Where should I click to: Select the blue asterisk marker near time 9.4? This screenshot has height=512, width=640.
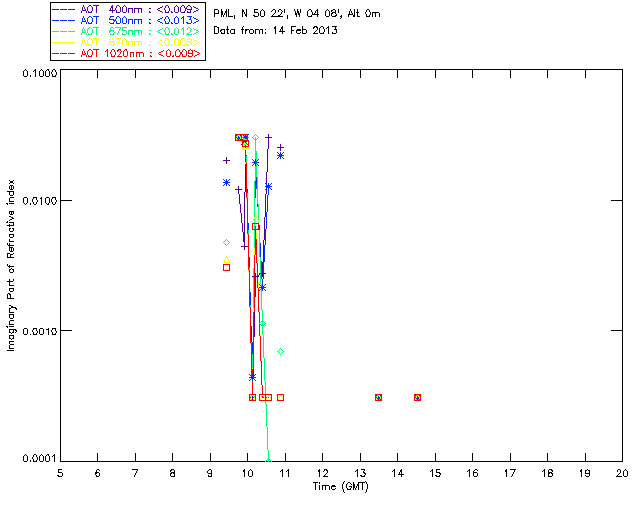pos(227,183)
